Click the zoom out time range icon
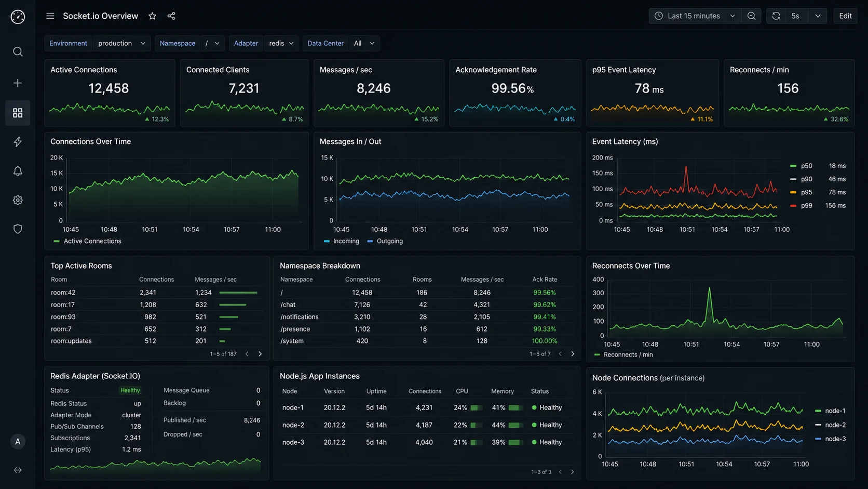 click(x=751, y=16)
